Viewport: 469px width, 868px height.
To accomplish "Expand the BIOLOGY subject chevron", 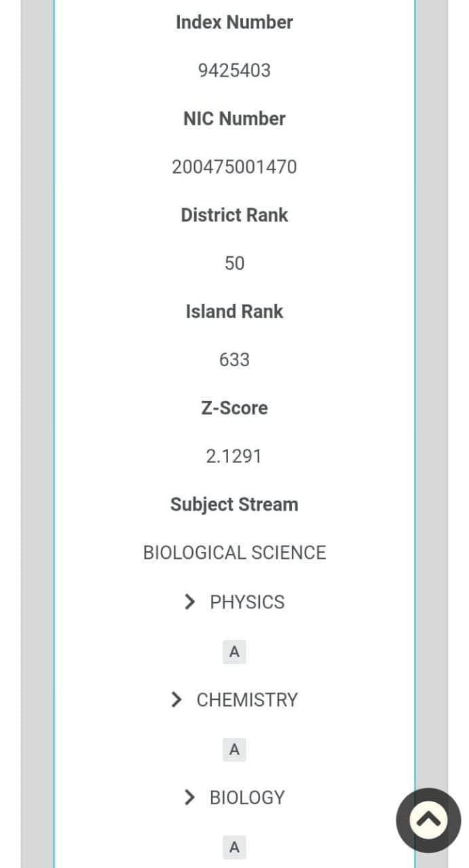I will click(x=190, y=797).
